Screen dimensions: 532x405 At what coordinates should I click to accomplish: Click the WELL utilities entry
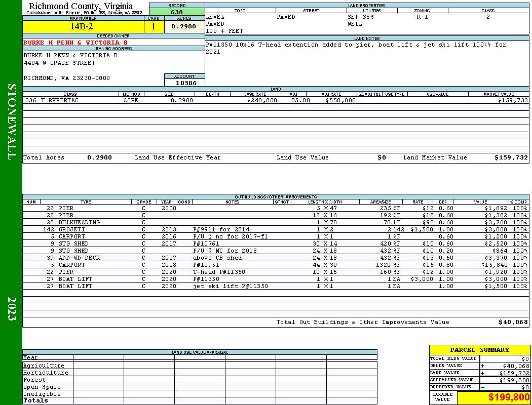click(x=355, y=24)
